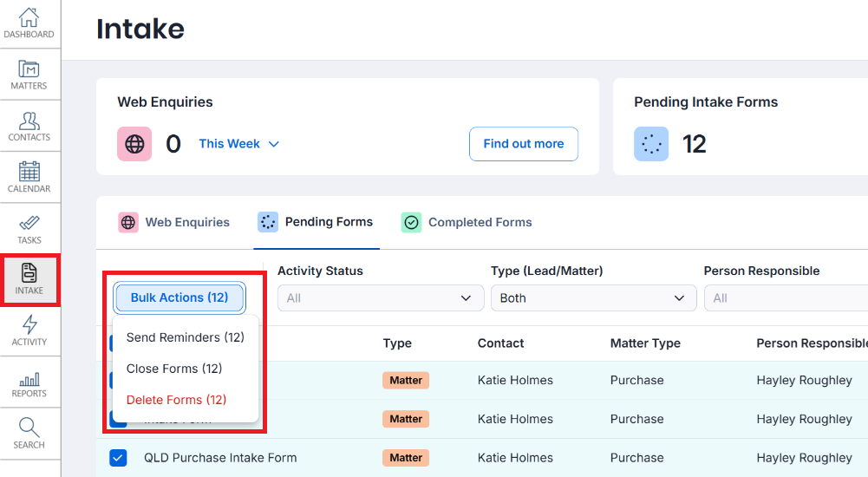Select Close Forms (12) menu option
This screenshot has width=868, height=477.
tap(174, 369)
